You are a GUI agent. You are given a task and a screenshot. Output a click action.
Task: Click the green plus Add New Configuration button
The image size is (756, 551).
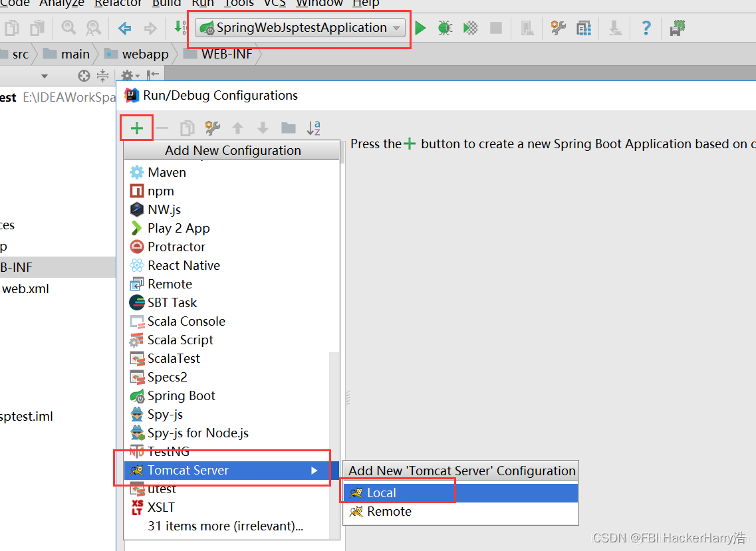pos(137,128)
